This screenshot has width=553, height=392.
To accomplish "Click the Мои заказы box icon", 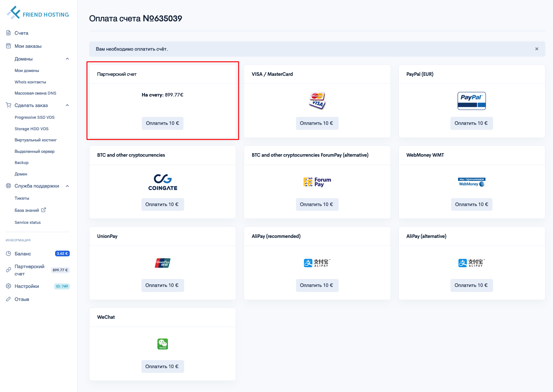I will (9, 46).
